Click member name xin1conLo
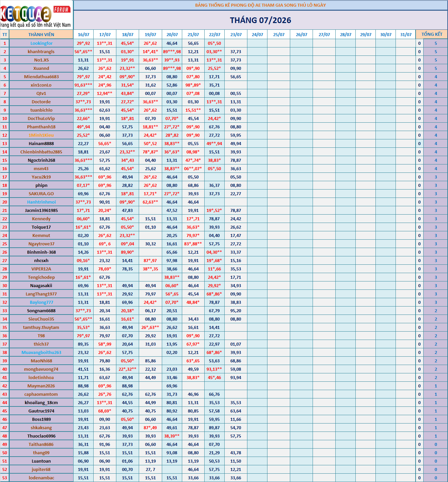 coord(41,85)
